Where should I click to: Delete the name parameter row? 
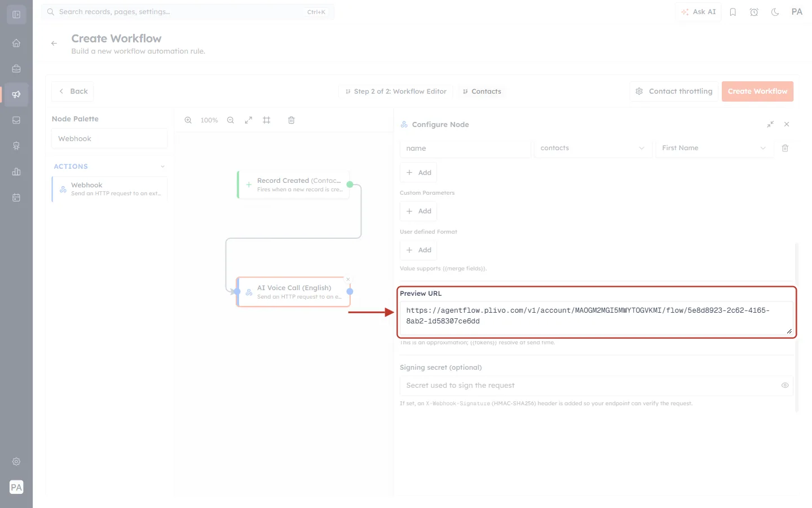(x=785, y=148)
